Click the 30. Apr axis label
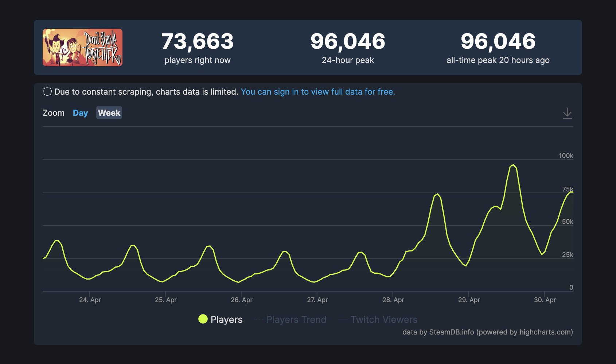This screenshot has width=616, height=364. 545,300
